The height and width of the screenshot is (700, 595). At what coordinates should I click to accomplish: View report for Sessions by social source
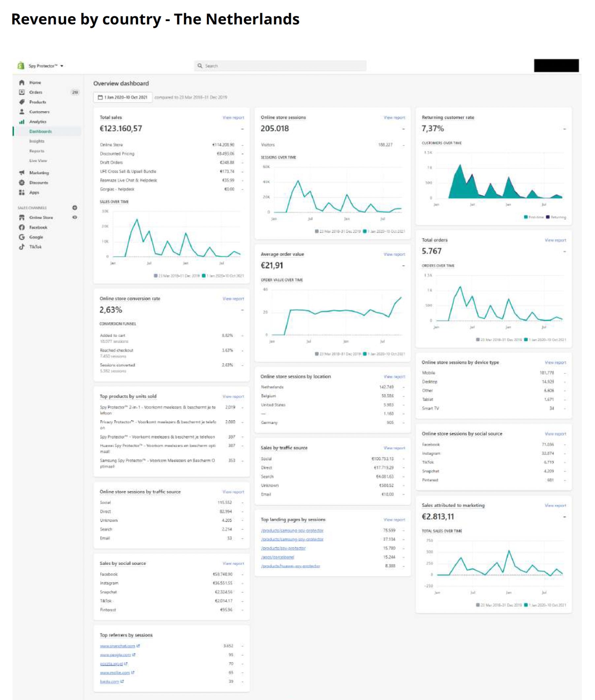tap(555, 433)
